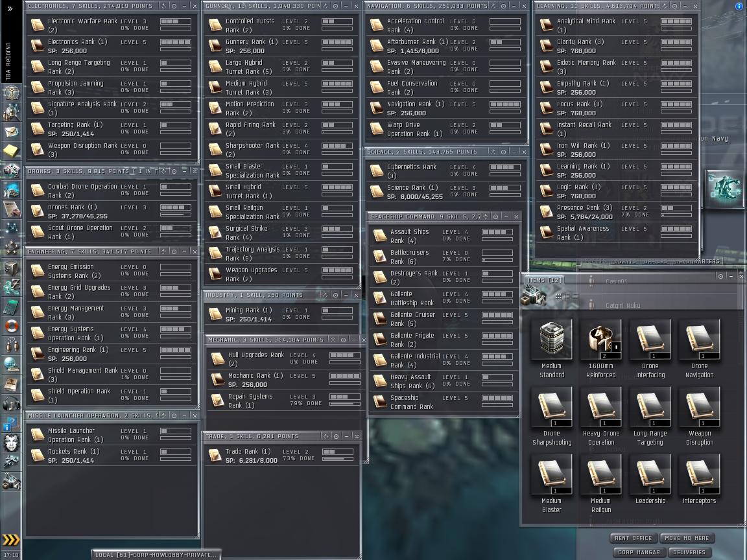Minimize the Industry skill window

[346, 296]
